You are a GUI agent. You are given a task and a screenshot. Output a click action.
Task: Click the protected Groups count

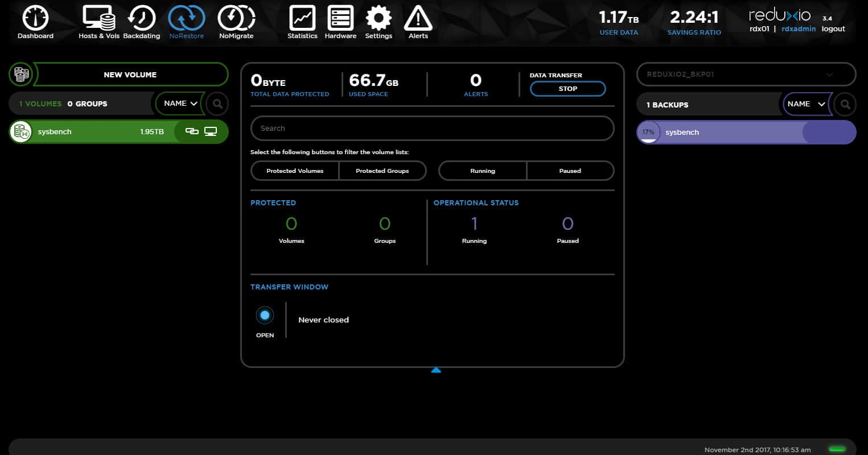pyautogui.click(x=385, y=224)
